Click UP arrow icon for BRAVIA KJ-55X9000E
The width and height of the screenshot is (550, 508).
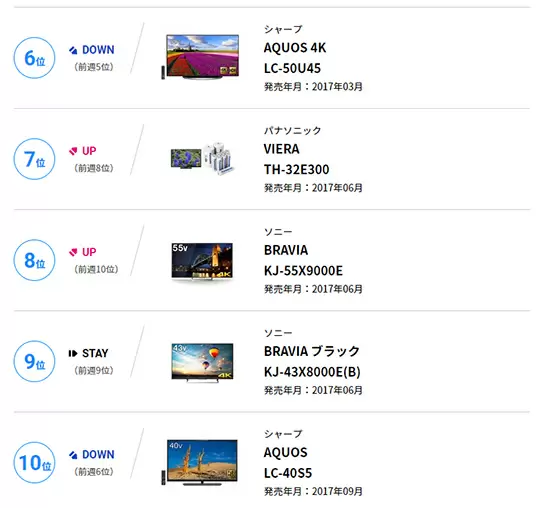[73, 252]
